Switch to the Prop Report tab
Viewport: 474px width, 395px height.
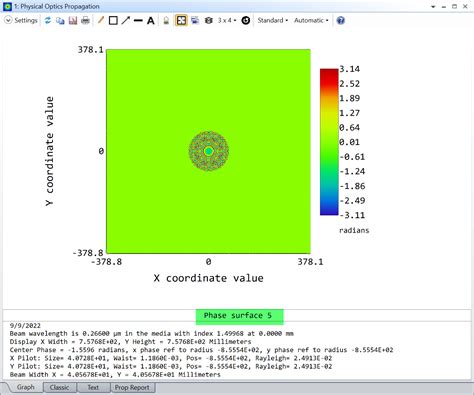point(132,388)
